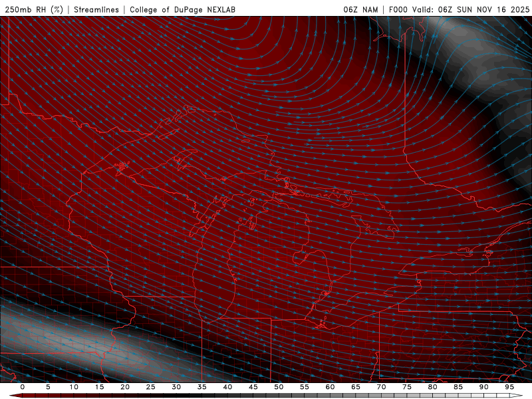Click the '80' label on the color scale
The image size is (532, 399).
[433, 387]
